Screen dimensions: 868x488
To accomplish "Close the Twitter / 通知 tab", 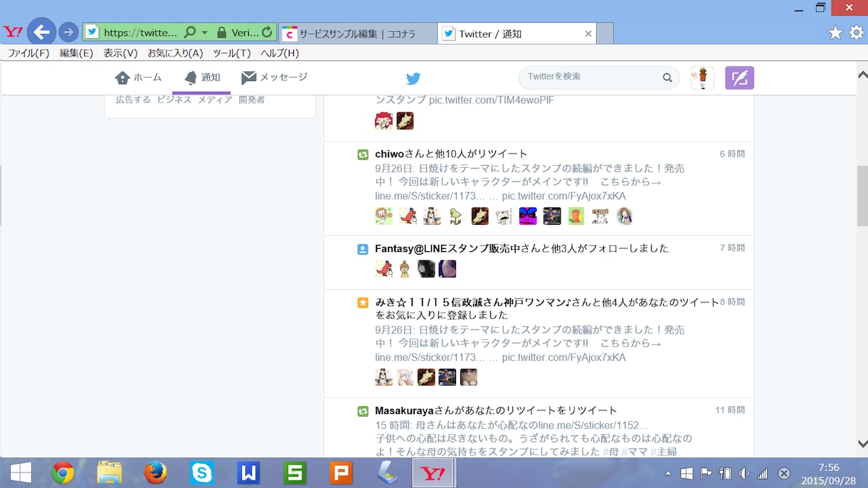I will 588,33.
